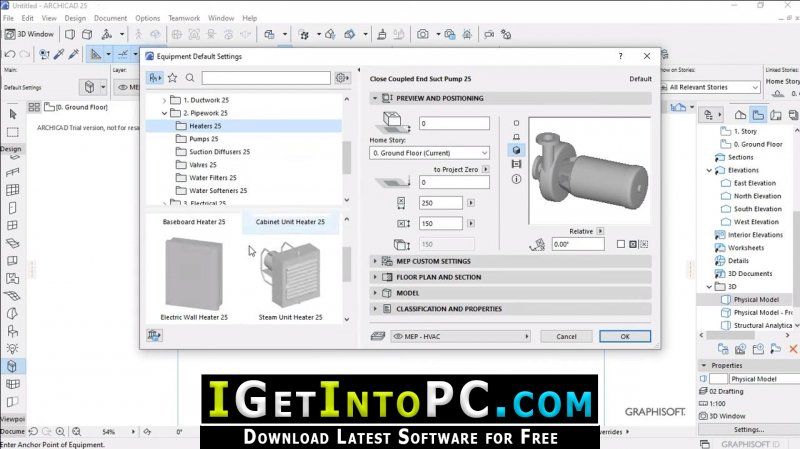Click the dialog help question mark
The image size is (800, 449).
click(x=620, y=56)
